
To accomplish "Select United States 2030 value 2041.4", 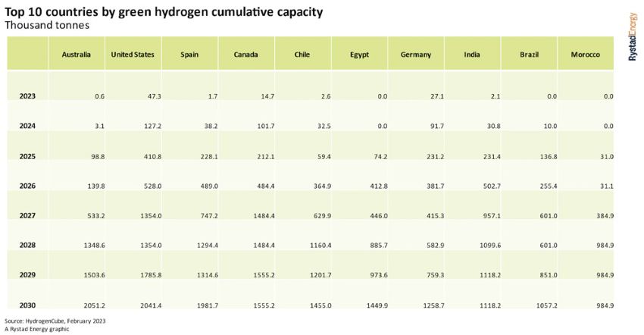I will click(151, 305).
